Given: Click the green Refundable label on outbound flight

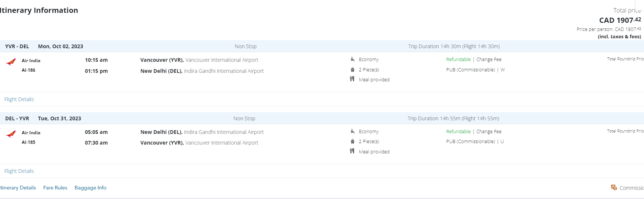Looking at the screenshot, I should pyautogui.click(x=458, y=59).
